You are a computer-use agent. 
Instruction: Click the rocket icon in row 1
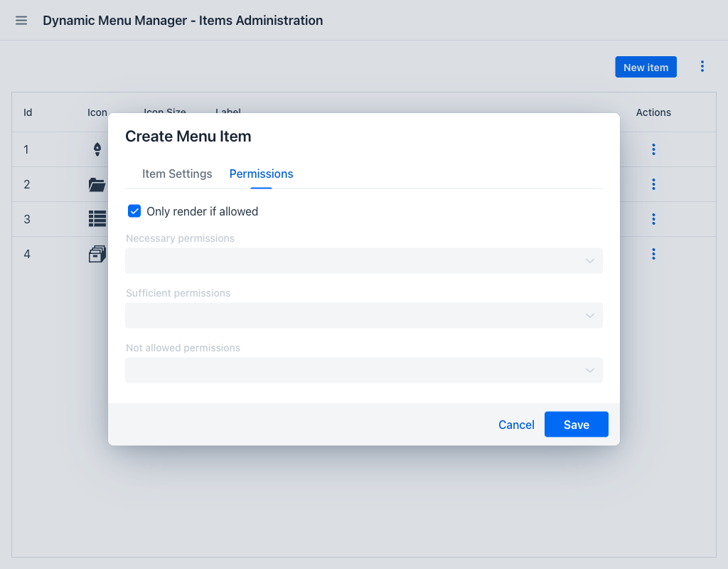[97, 149]
